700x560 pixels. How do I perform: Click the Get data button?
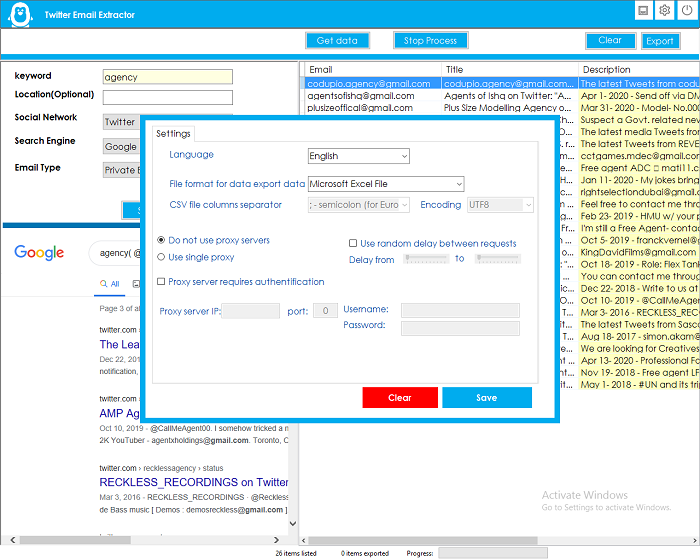(x=338, y=41)
